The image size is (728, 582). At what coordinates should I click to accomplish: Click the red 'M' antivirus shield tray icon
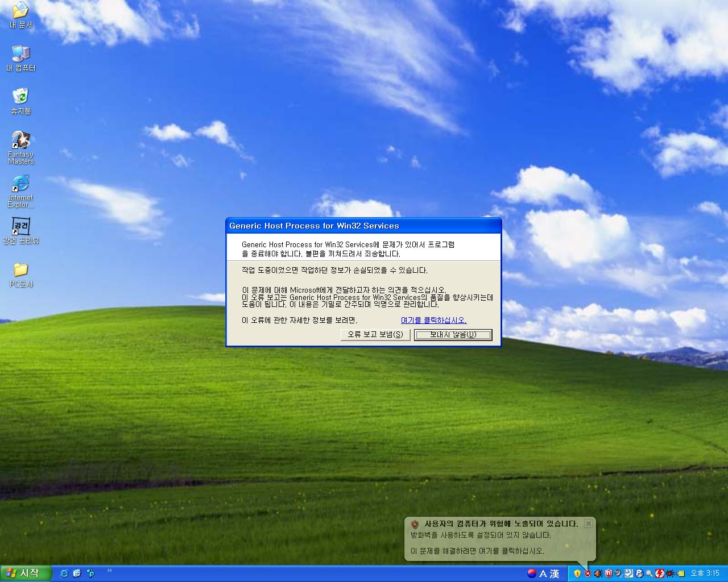click(609, 573)
